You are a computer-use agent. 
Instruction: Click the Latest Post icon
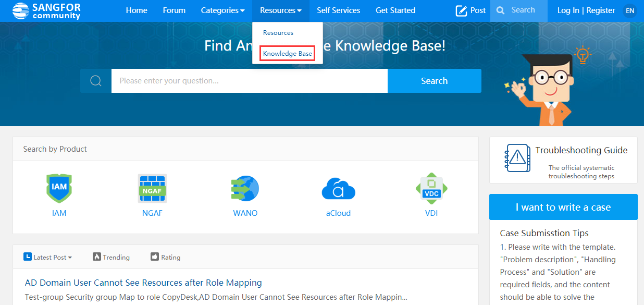[28, 257]
